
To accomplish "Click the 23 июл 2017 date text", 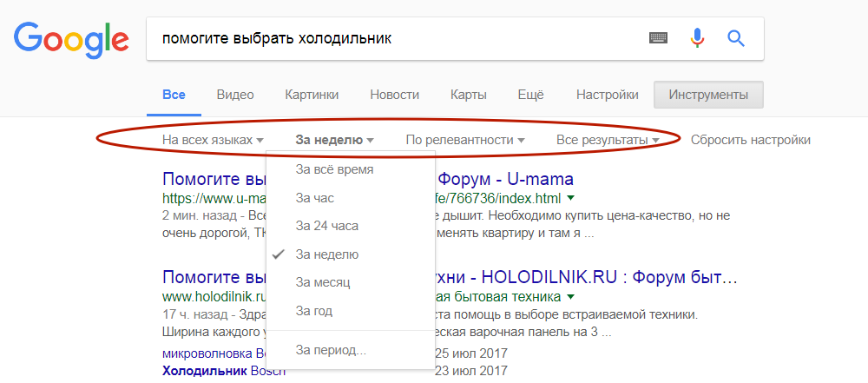I will [x=472, y=370].
